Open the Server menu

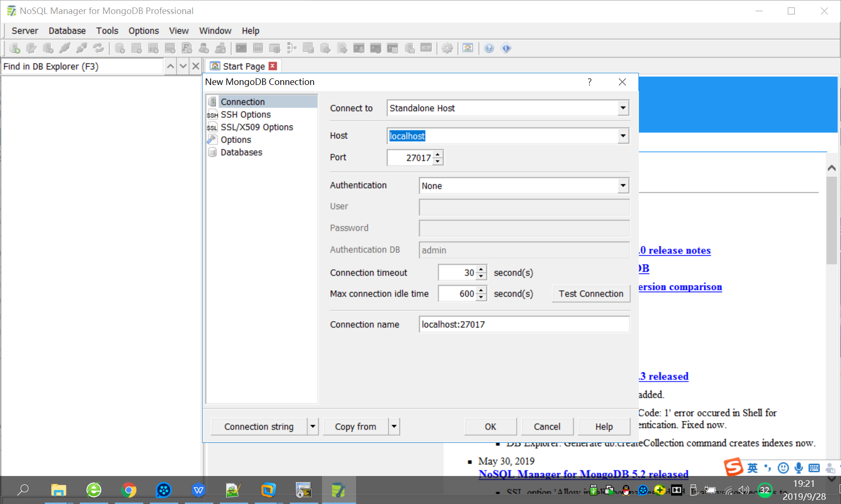[x=25, y=31]
